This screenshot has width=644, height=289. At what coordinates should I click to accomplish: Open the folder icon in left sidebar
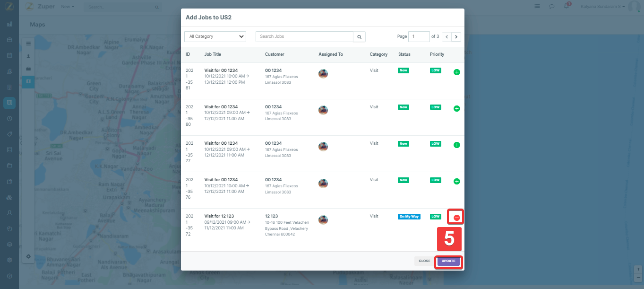coord(9,166)
